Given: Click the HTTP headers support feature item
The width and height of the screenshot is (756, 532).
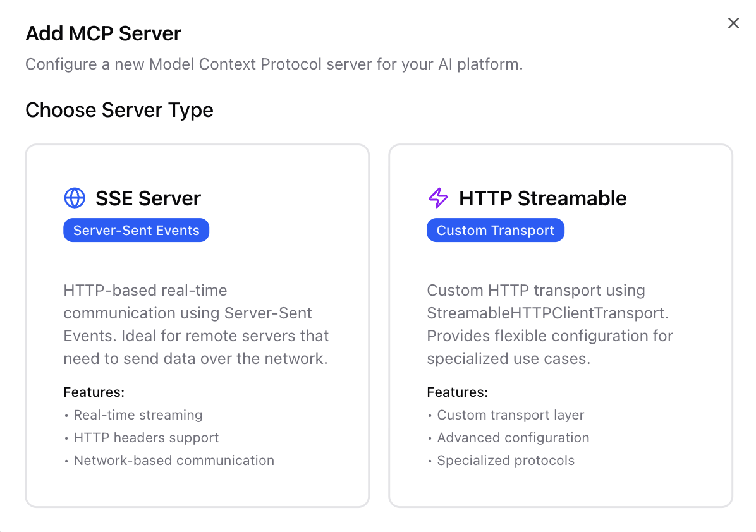Looking at the screenshot, I should click(146, 438).
